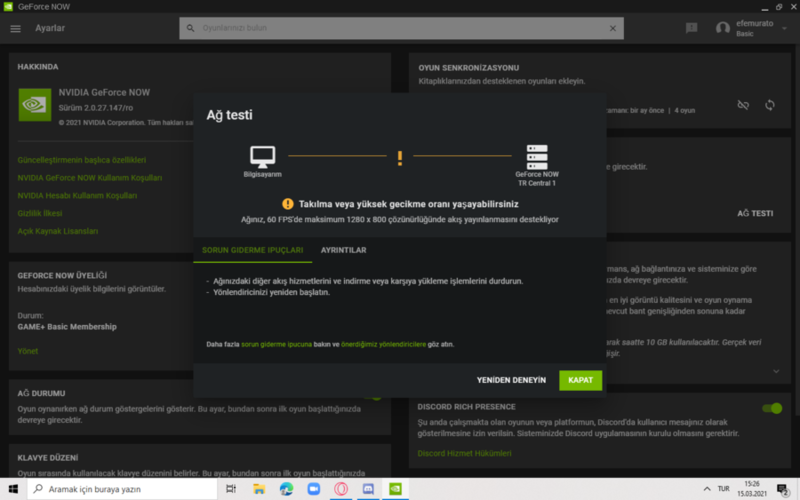Open önerdiğimiz yönlendiricilere link

[x=384, y=344]
